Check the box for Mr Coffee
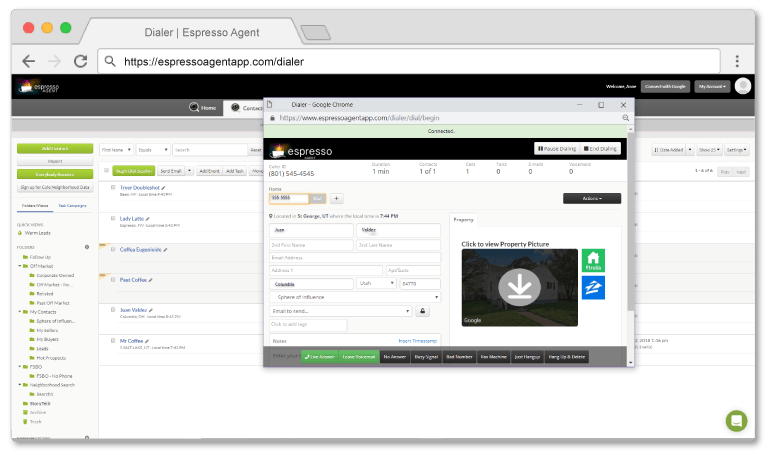Image resolution: width=777 pixels, height=464 pixels. pyautogui.click(x=113, y=341)
